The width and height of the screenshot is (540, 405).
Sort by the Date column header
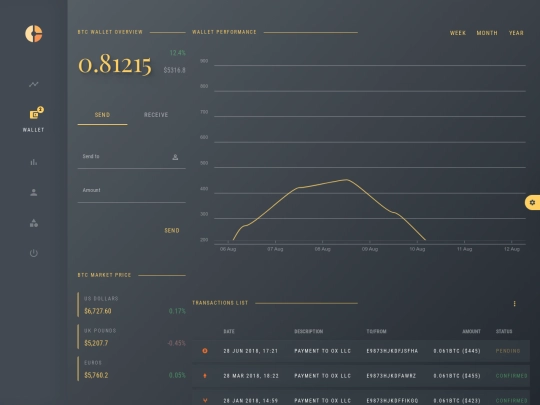point(229,331)
